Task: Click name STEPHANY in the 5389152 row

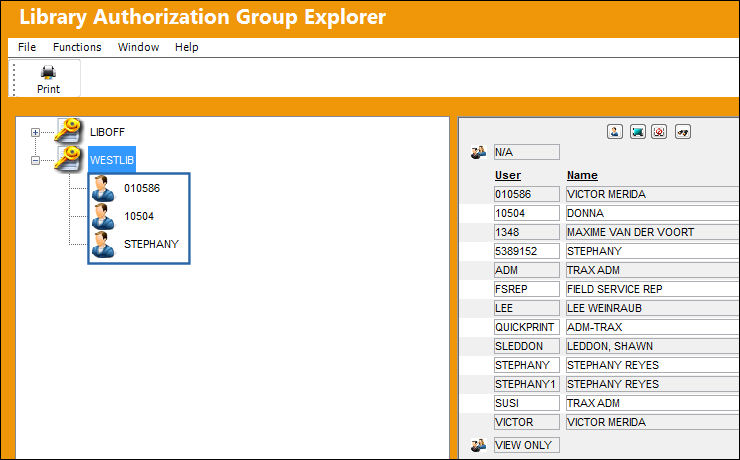Action: coord(653,251)
